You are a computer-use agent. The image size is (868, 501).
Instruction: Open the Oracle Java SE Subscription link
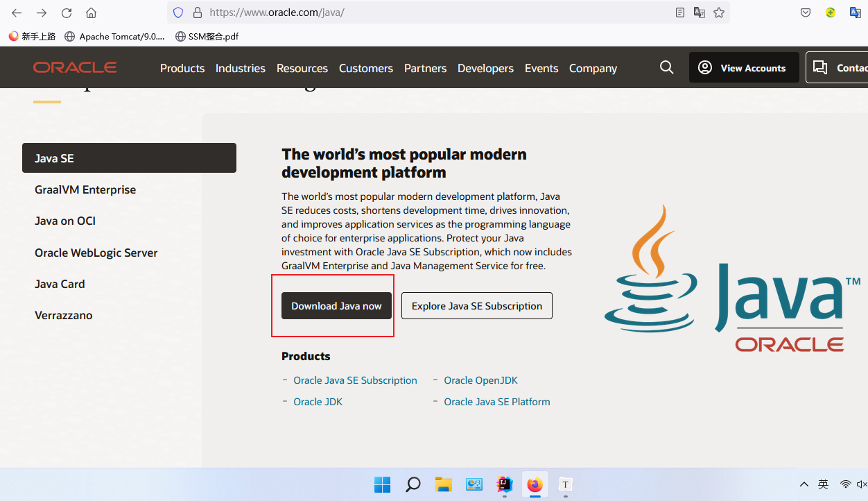(355, 380)
